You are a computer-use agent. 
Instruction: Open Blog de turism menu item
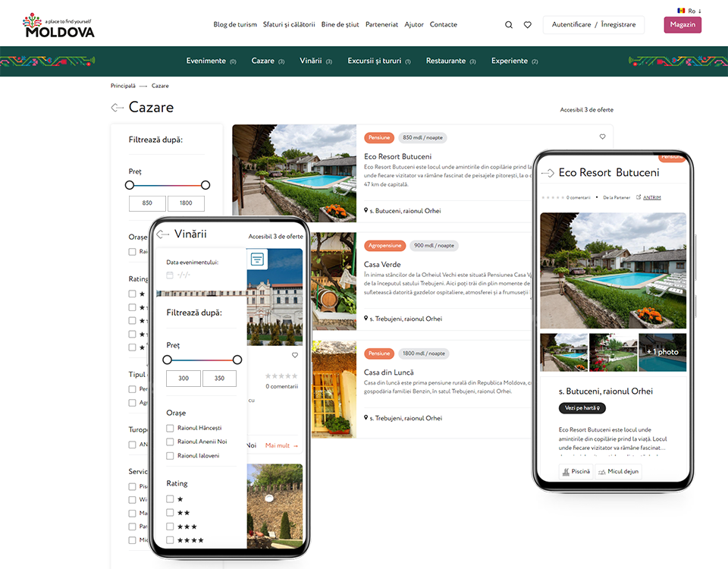(235, 25)
